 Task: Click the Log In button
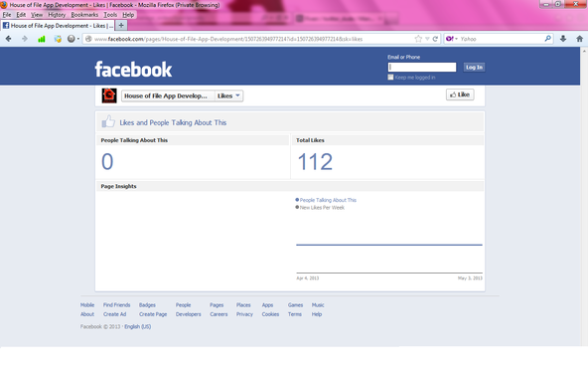click(474, 67)
